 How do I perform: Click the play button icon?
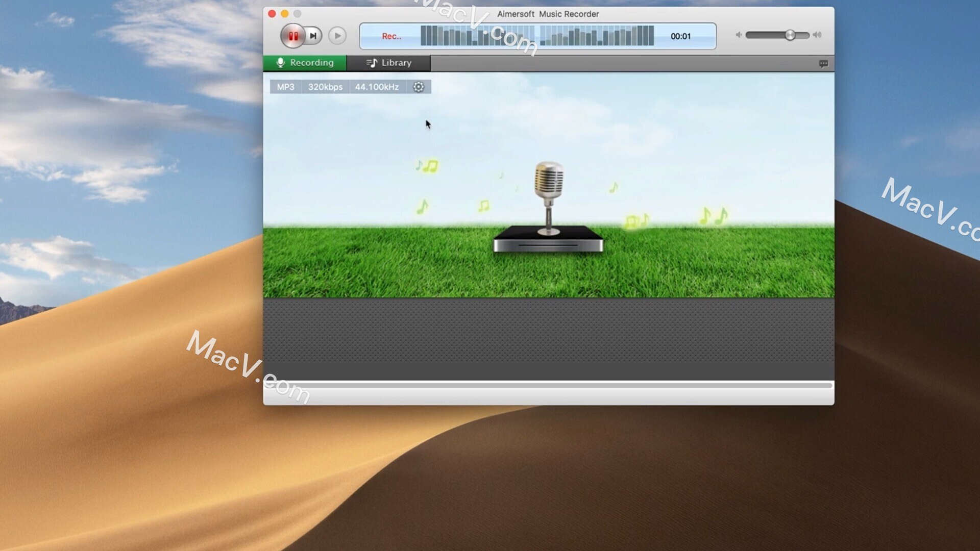(336, 36)
